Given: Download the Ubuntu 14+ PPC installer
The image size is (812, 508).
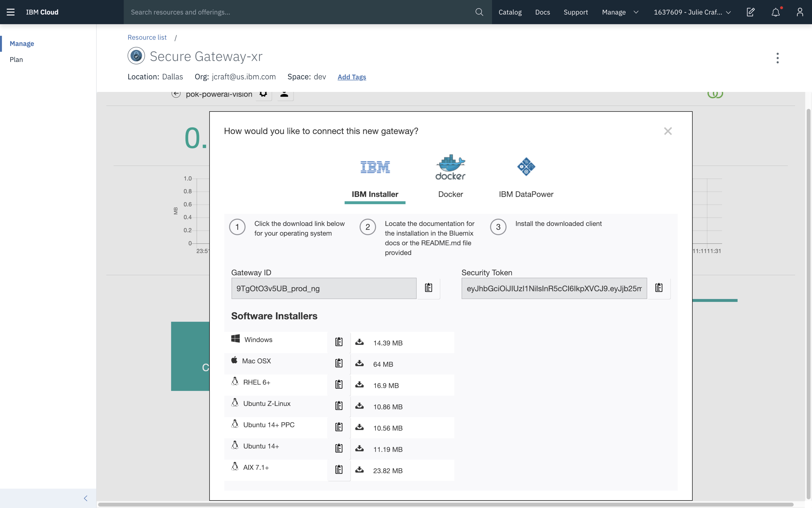Looking at the screenshot, I should point(359,427).
